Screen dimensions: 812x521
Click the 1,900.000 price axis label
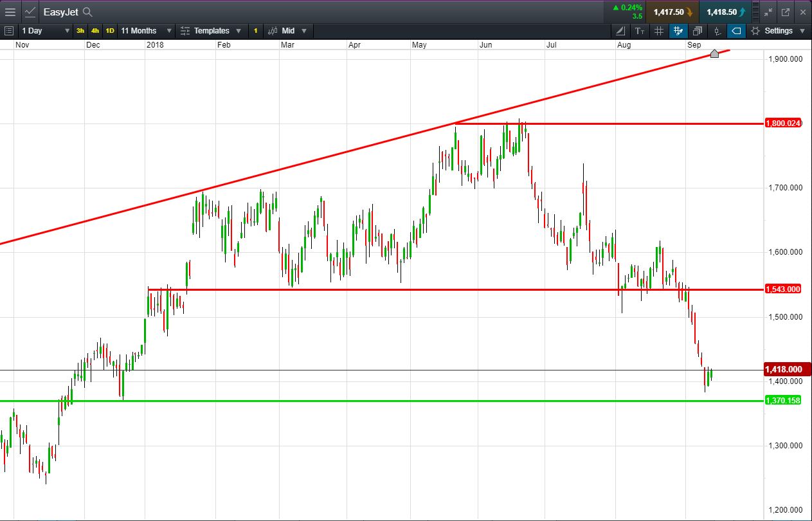tap(785, 59)
